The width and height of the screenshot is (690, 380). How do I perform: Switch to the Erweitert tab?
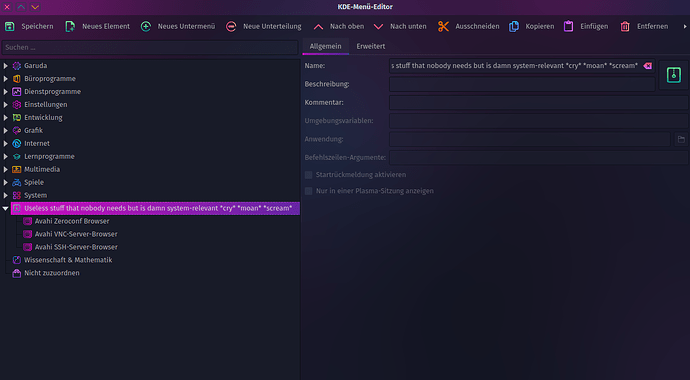click(x=371, y=46)
